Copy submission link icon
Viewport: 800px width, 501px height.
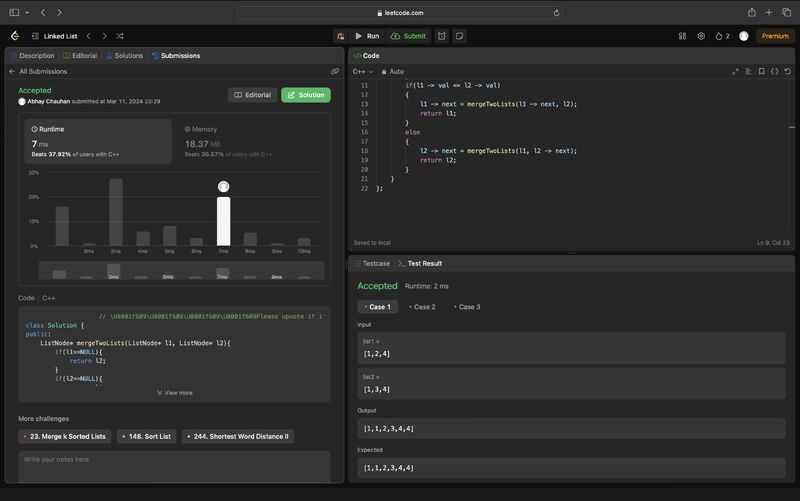(335, 72)
